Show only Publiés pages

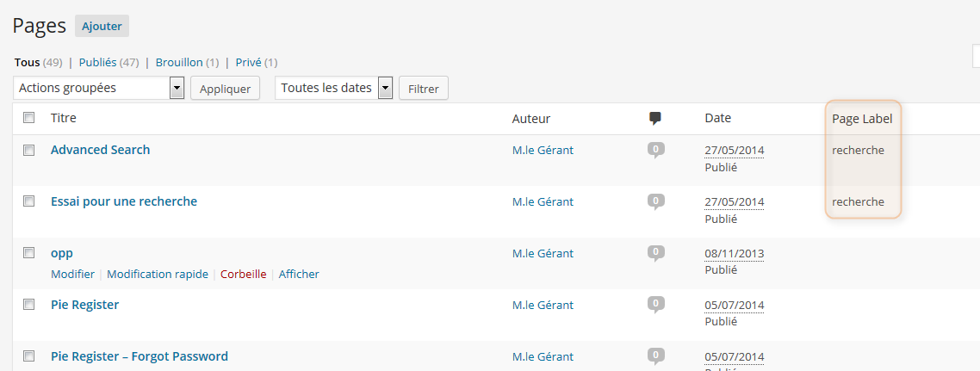coord(97,63)
